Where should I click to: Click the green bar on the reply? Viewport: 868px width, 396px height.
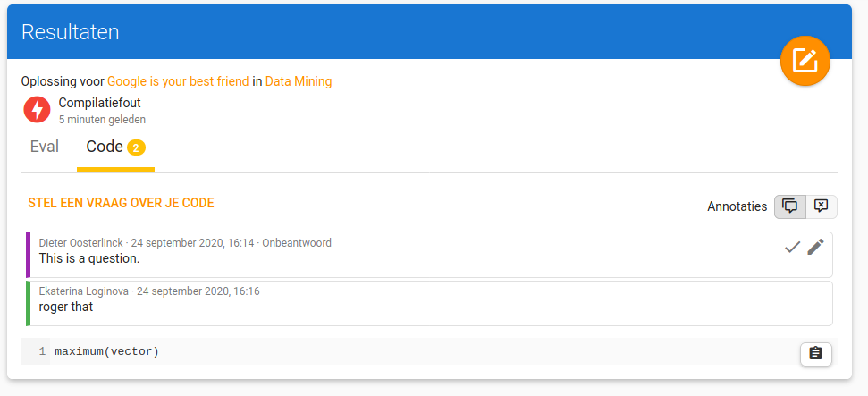point(28,304)
